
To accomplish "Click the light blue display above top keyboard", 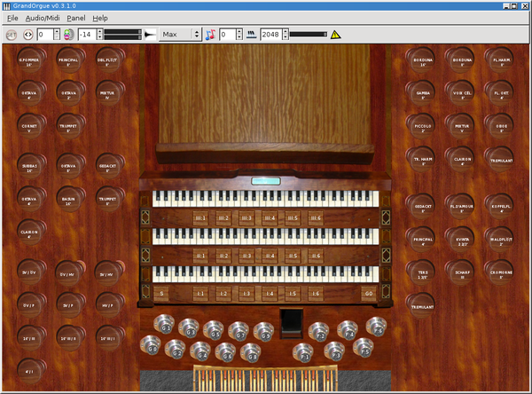I will pos(266,181).
